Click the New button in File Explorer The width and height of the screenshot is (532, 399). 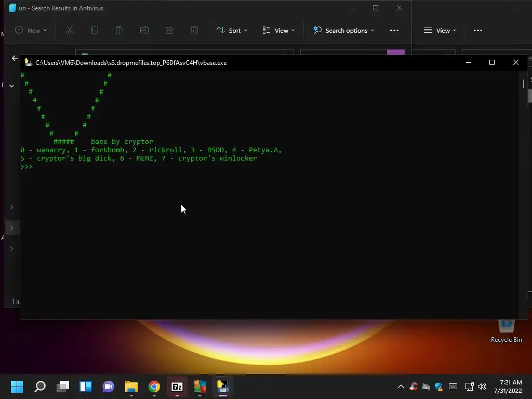click(x=31, y=31)
